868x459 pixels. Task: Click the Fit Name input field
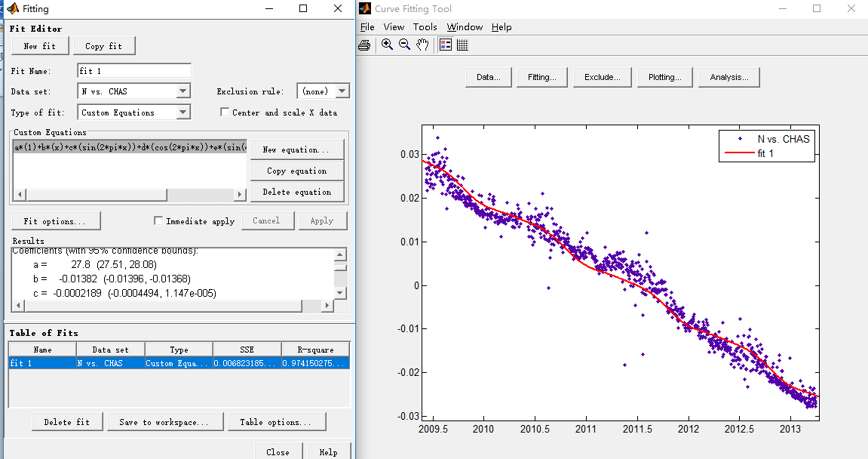click(x=134, y=71)
